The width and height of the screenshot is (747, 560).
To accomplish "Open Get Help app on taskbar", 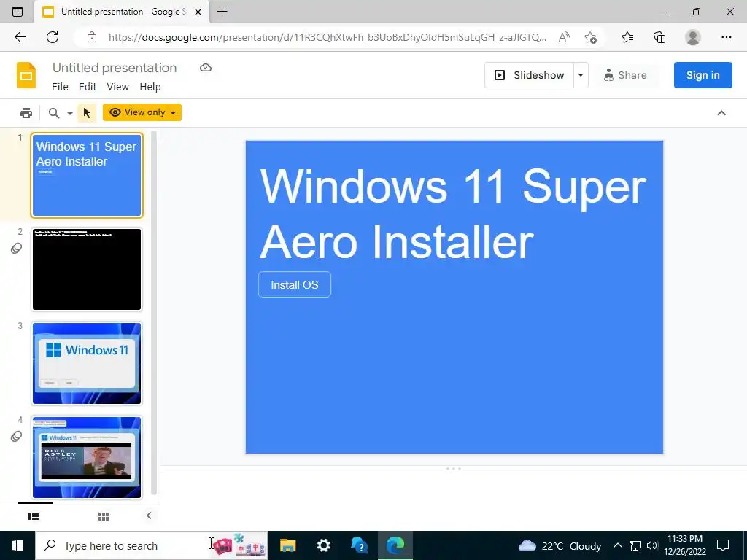I will (359, 545).
